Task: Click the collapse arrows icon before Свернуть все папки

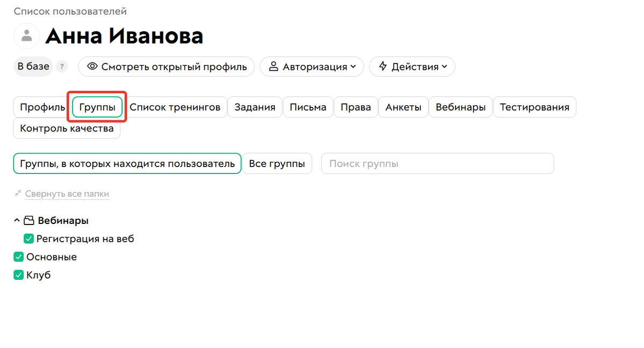Action: click(19, 194)
